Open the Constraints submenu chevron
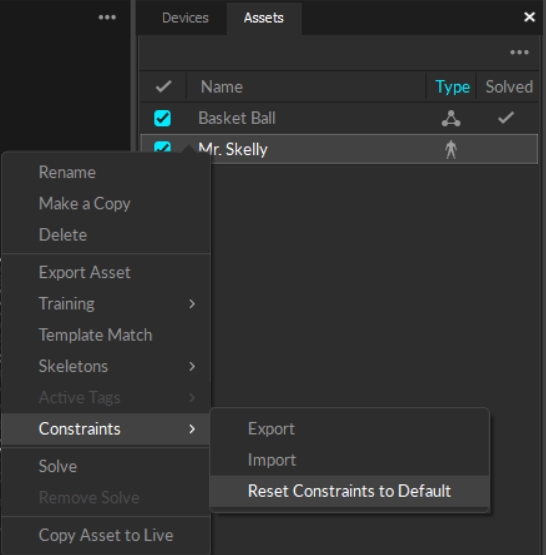The width and height of the screenshot is (546, 555). point(192,429)
